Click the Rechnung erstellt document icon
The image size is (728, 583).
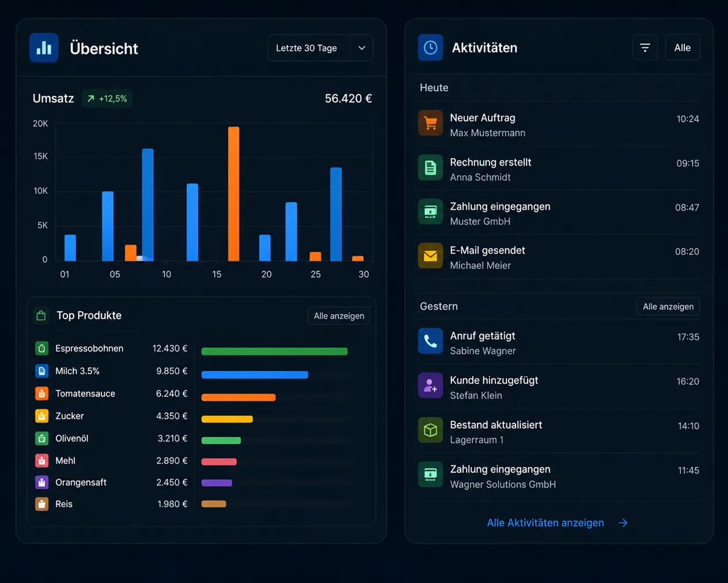[431, 168]
